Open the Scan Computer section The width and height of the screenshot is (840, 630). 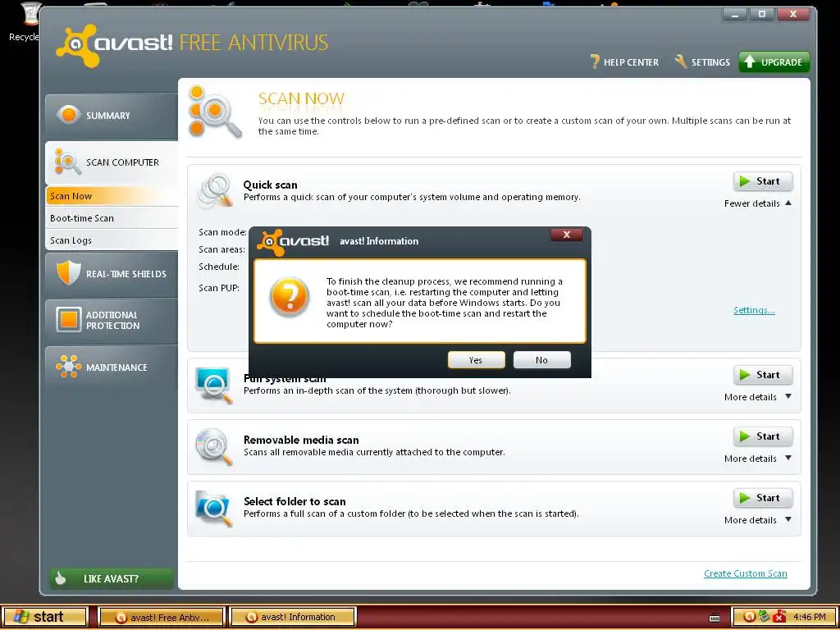pos(112,162)
